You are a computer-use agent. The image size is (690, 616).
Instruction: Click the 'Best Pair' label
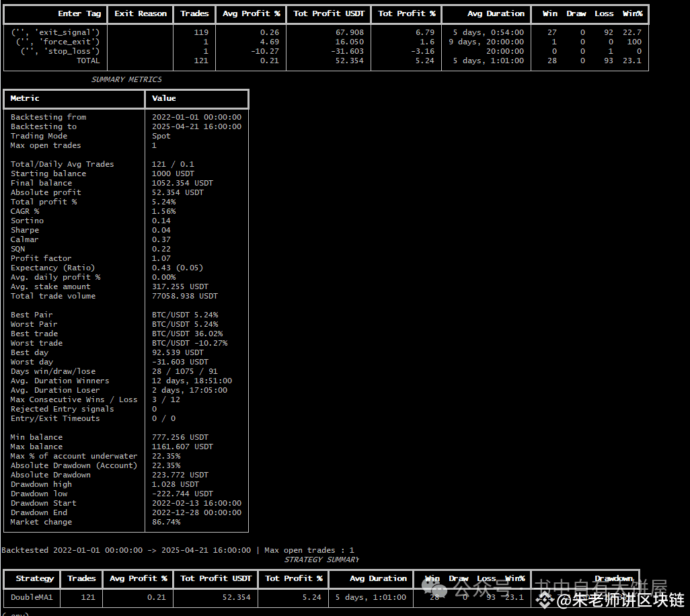(x=32, y=315)
